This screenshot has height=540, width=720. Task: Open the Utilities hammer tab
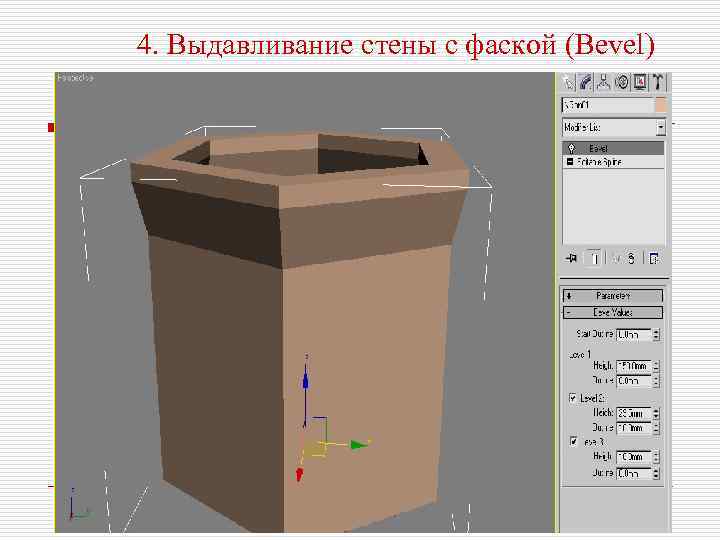(658, 83)
